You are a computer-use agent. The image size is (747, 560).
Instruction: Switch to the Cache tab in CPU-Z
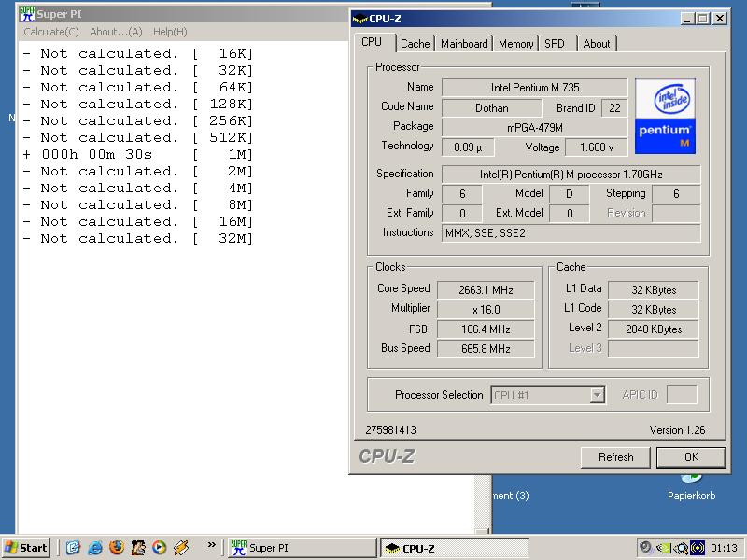click(415, 44)
